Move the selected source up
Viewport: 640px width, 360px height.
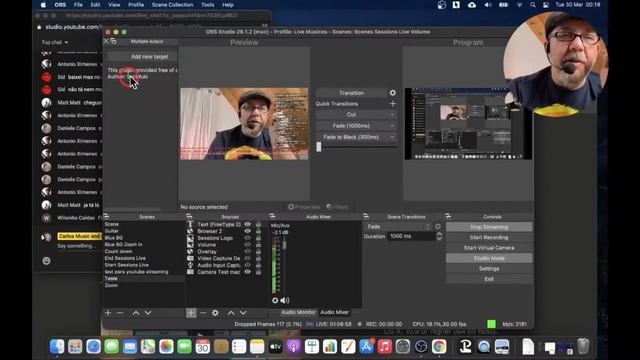click(x=231, y=313)
